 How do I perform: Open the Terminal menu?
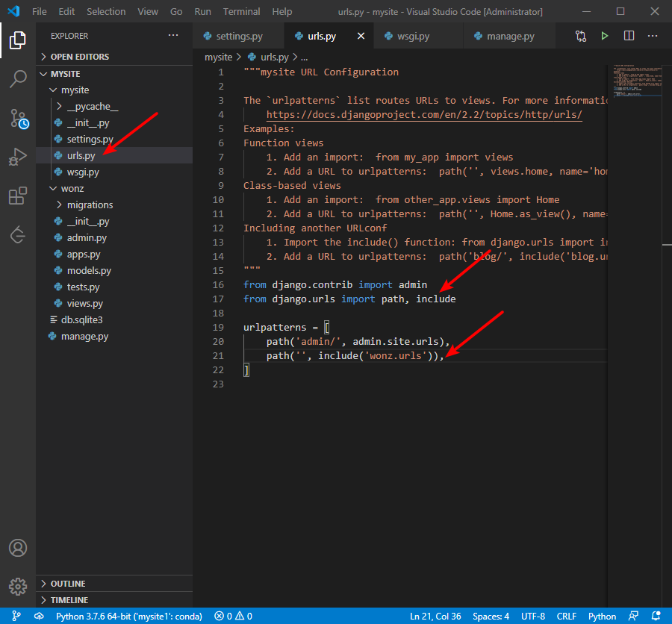coord(241,12)
